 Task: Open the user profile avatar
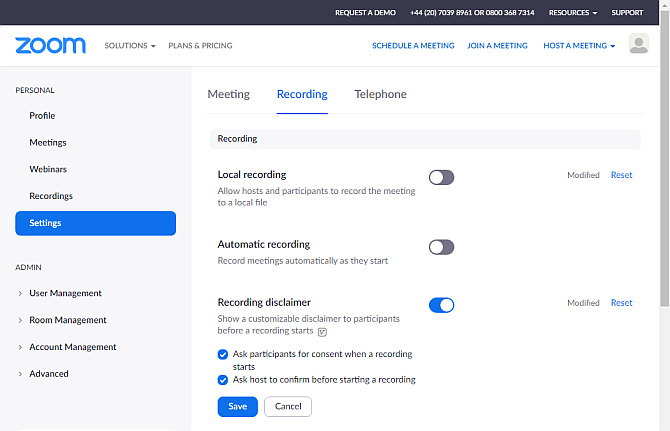[638, 44]
